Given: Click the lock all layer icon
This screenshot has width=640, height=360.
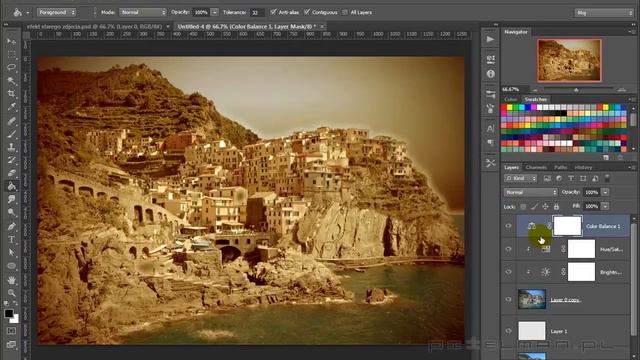Looking at the screenshot, I should click(556, 207).
